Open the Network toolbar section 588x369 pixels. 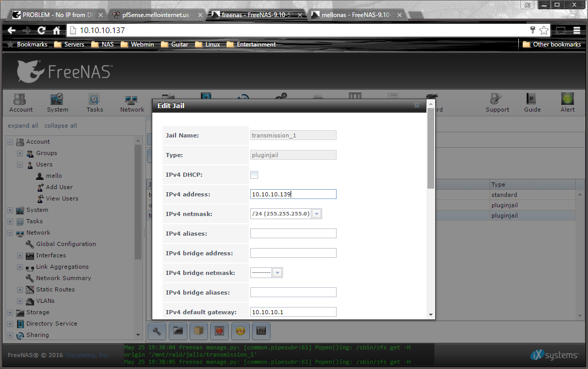pos(132,103)
